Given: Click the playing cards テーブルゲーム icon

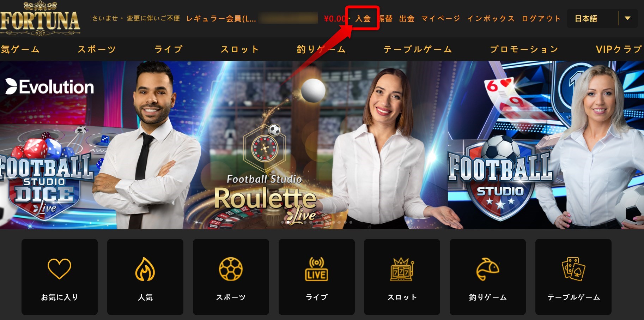Looking at the screenshot, I should click(573, 269).
